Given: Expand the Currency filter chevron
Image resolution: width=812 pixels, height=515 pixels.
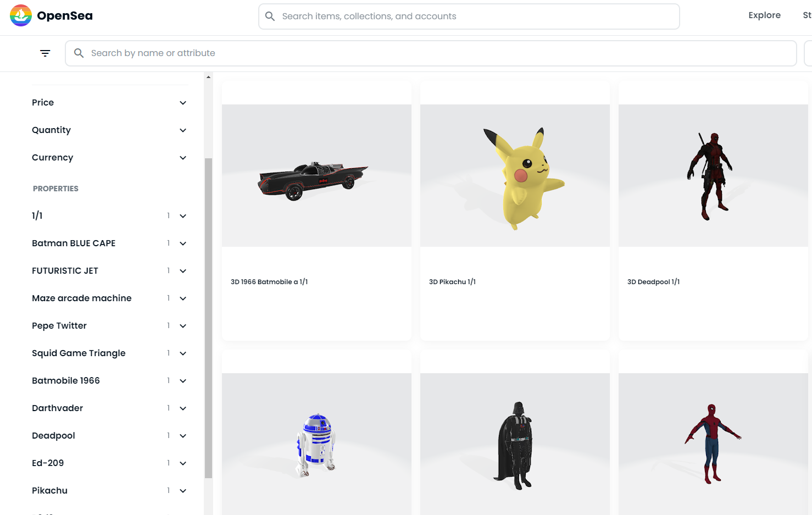Looking at the screenshot, I should tap(183, 158).
